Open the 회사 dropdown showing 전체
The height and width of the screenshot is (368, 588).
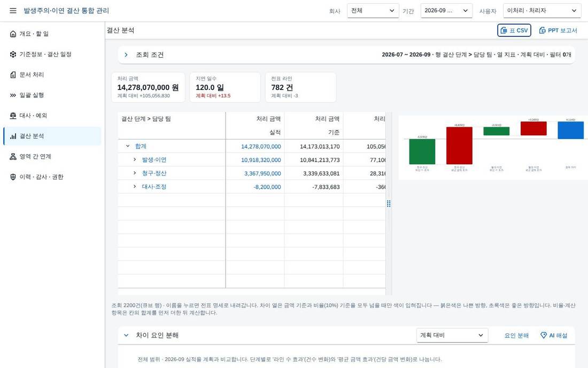pos(373,11)
